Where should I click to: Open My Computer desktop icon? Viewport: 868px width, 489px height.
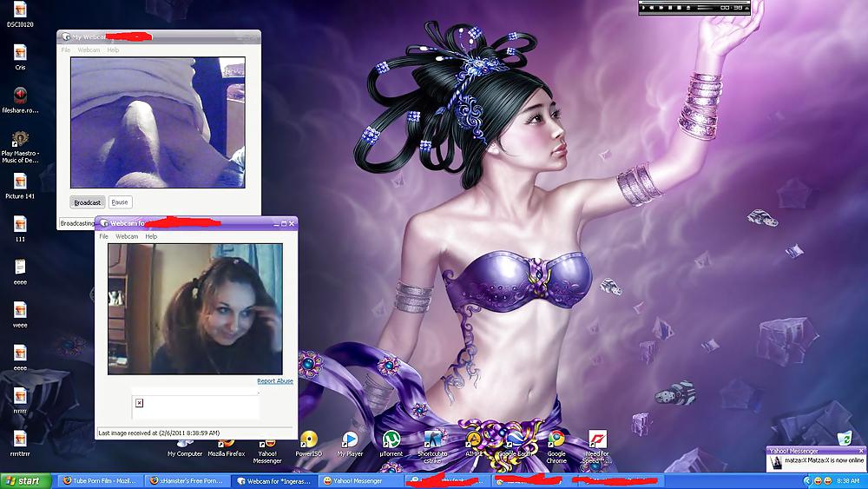coord(185,448)
